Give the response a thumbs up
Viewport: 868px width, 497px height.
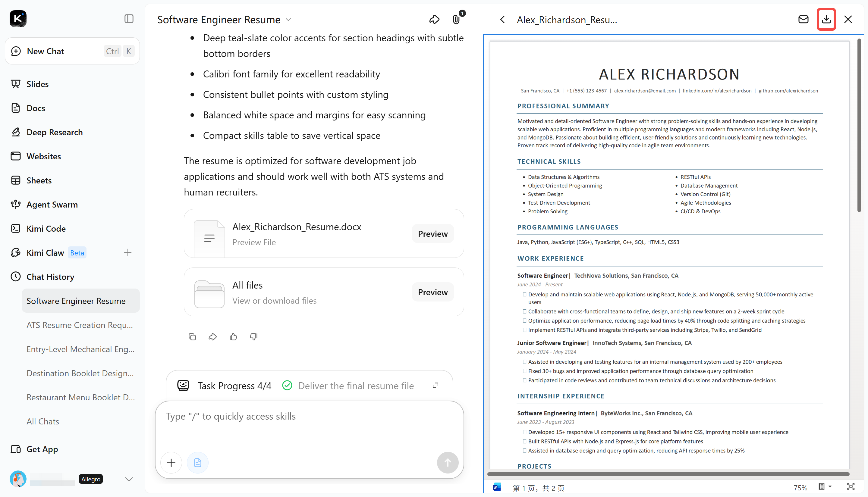pyautogui.click(x=233, y=337)
